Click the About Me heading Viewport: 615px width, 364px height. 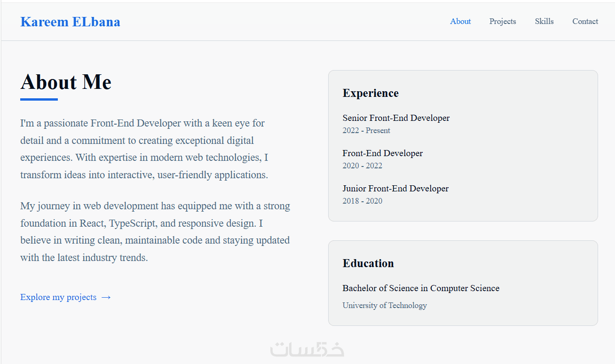[x=66, y=82]
